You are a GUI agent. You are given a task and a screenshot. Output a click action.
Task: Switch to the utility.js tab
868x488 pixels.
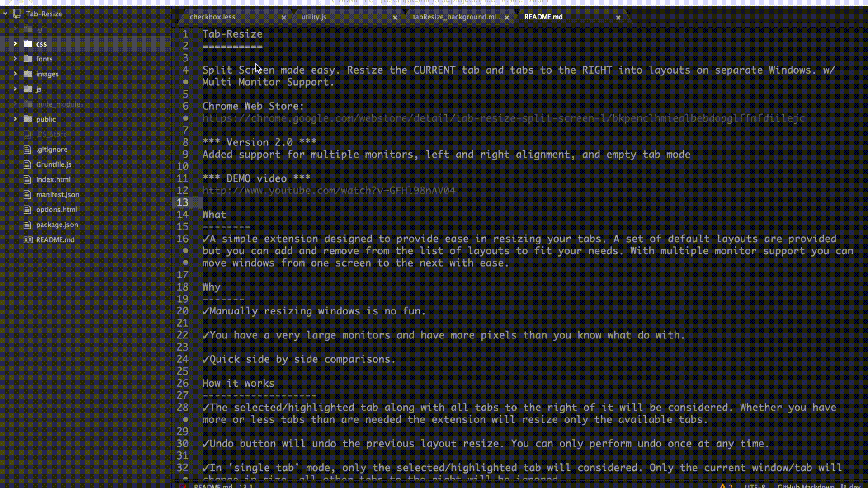[314, 17]
